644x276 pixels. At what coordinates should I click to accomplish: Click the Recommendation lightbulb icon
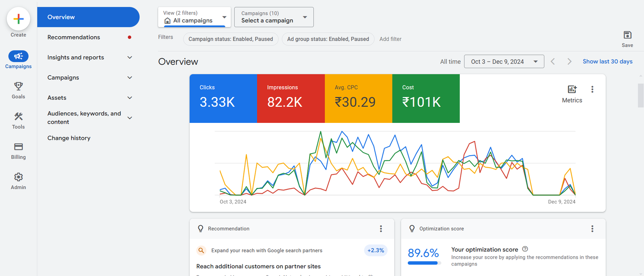click(200, 228)
